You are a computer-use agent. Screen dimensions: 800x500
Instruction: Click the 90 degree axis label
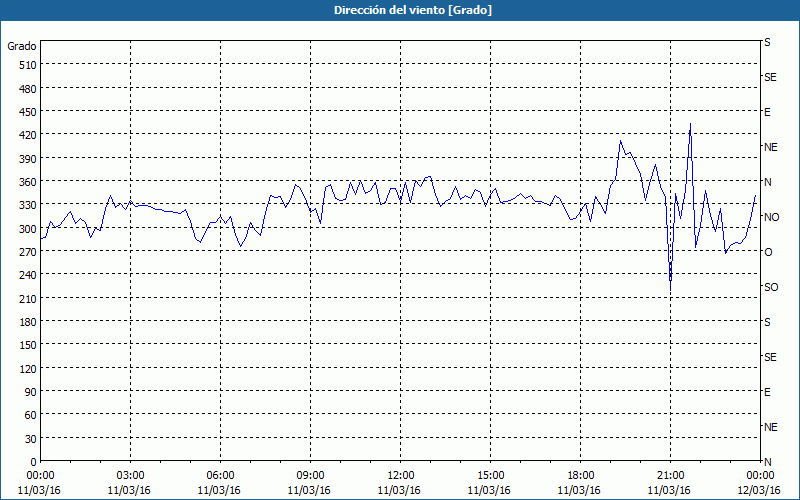[31, 392]
